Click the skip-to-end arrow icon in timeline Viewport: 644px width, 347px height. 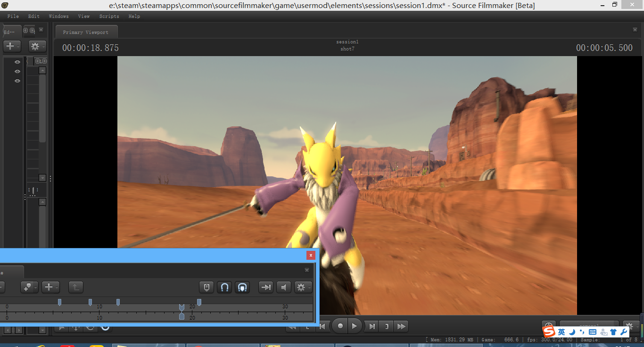[x=266, y=287]
